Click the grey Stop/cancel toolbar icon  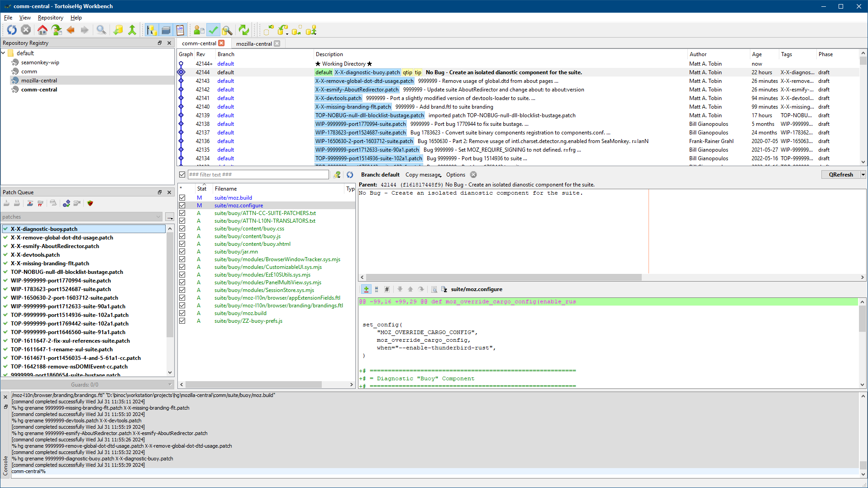coord(26,30)
